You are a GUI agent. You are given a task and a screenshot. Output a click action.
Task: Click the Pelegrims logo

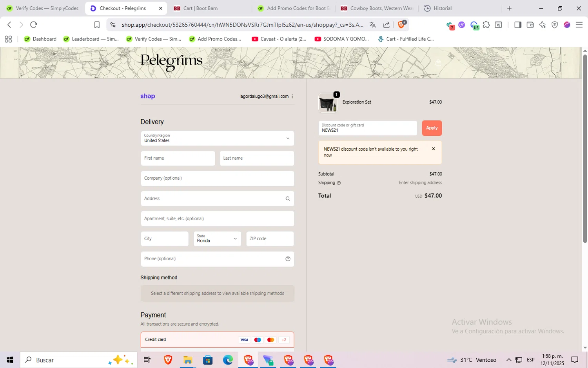point(171,62)
